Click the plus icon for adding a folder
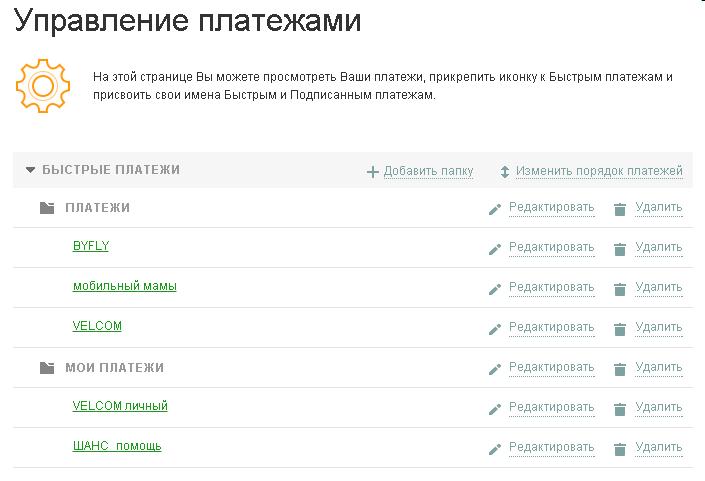Viewport: 705px width, 481px height. pos(373,172)
